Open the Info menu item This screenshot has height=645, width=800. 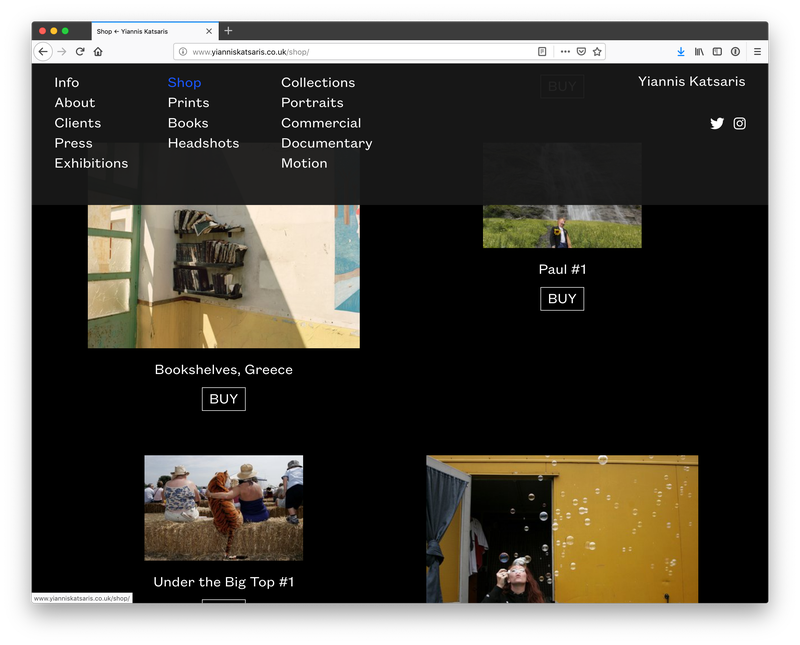67,83
